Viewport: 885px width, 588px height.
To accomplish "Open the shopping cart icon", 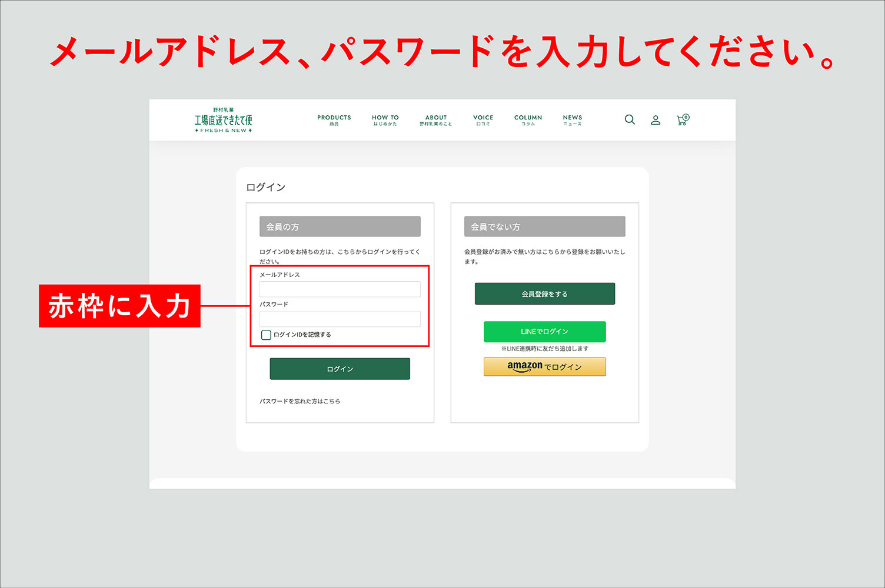I will tap(683, 119).
